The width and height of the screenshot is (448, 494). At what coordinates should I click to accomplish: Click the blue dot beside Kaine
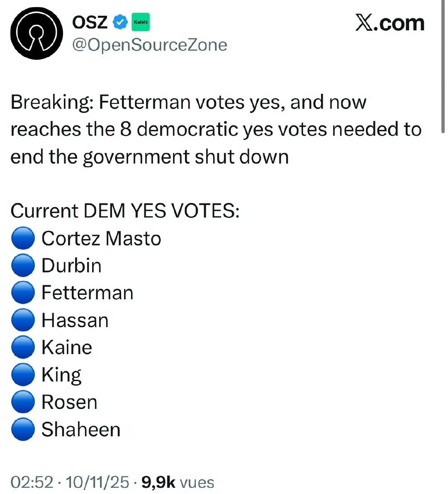pyautogui.click(x=23, y=347)
